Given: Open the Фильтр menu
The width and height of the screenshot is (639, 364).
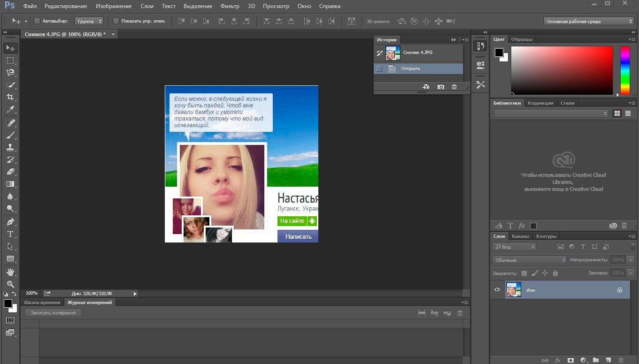Looking at the screenshot, I should click(x=230, y=7).
